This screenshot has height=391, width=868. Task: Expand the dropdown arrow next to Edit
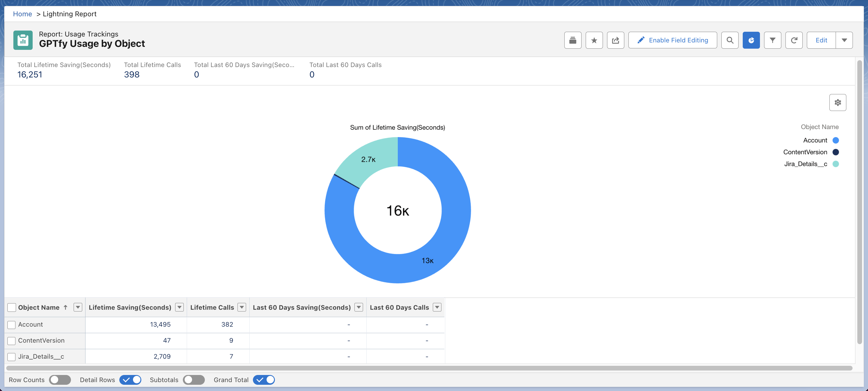(844, 40)
